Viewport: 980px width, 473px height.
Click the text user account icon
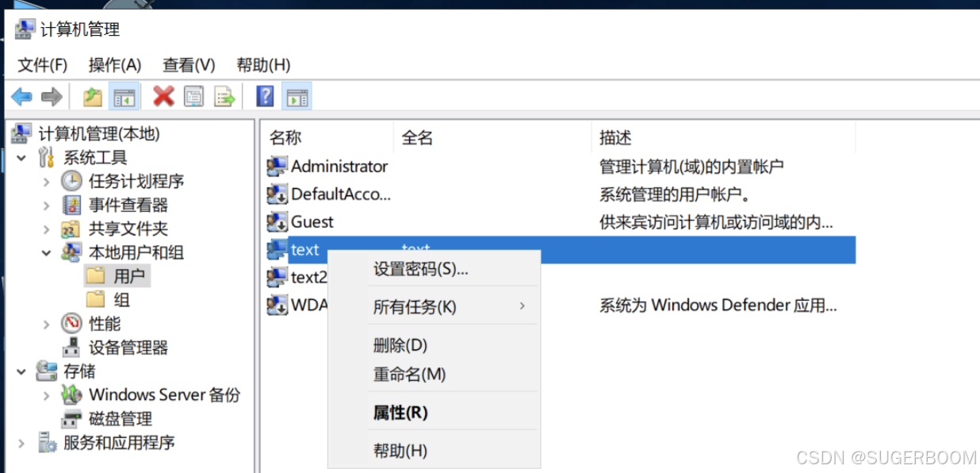[x=277, y=250]
